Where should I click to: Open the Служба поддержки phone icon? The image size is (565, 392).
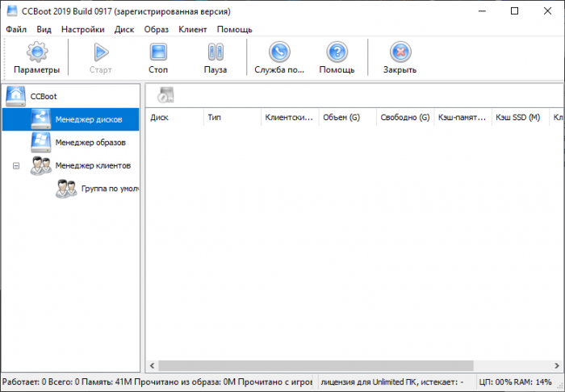[278, 53]
